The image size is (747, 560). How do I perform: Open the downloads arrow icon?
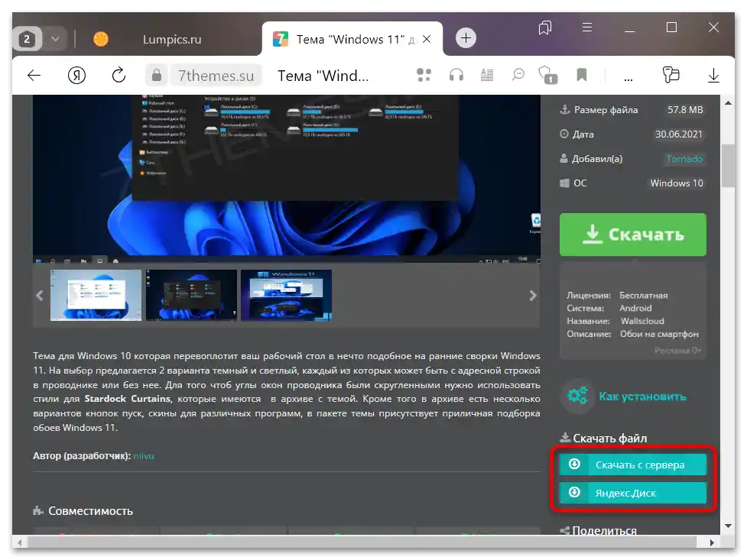pyautogui.click(x=713, y=75)
